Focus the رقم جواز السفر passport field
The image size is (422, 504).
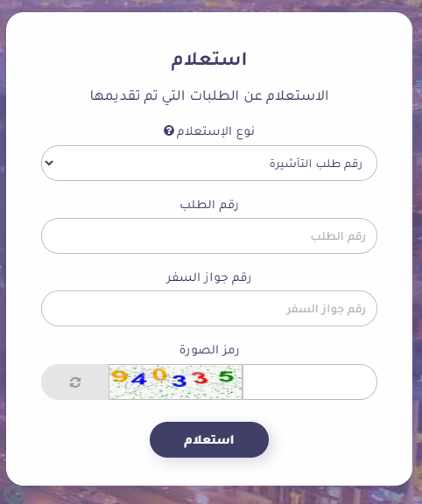pos(209,309)
